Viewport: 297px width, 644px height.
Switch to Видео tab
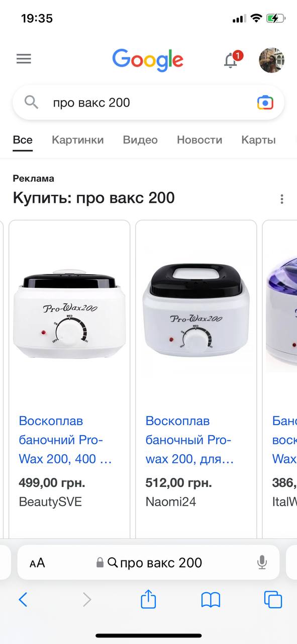point(140,140)
